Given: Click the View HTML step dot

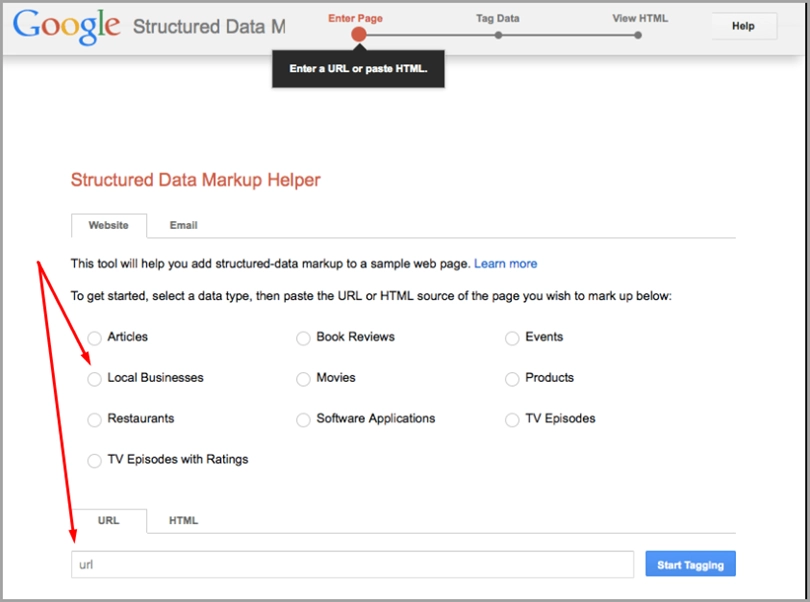Looking at the screenshot, I should click(x=637, y=35).
